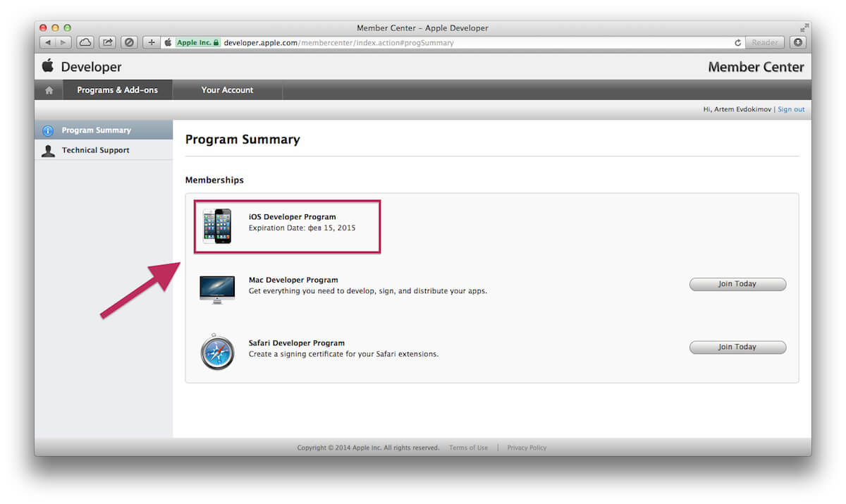
Task: Open the Programs & Add-ons tab
Action: pyautogui.click(x=118, y=90)
